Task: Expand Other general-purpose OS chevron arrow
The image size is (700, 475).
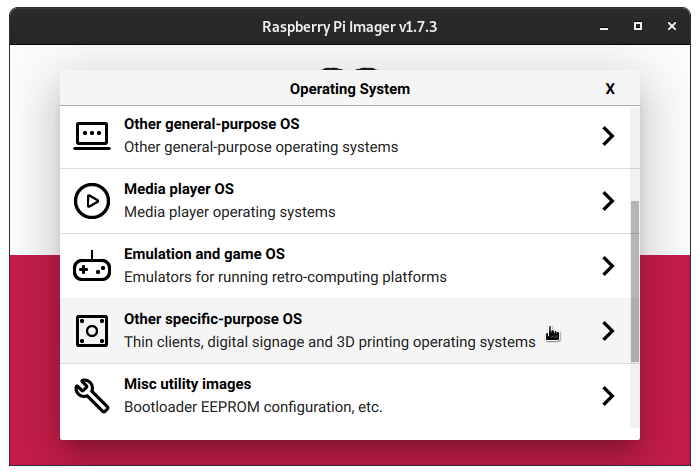Action: point(608,136)
